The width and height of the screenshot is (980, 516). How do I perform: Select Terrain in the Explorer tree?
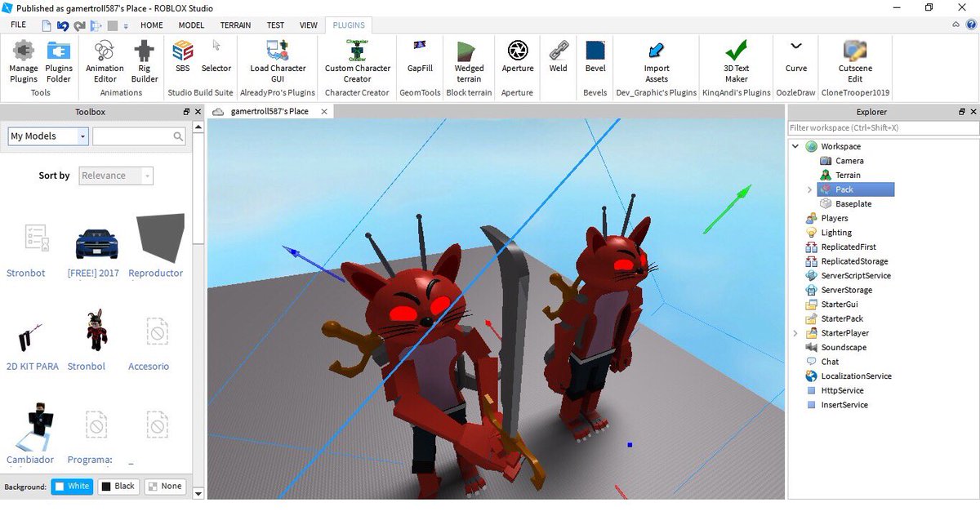[848, 175]
